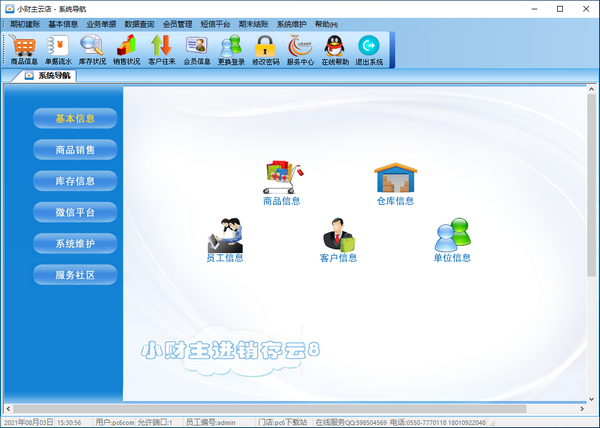This screenshot has height=428, width=600.
Task: Open the 销售状况 chart icon
Action: [x=127, y=48]
